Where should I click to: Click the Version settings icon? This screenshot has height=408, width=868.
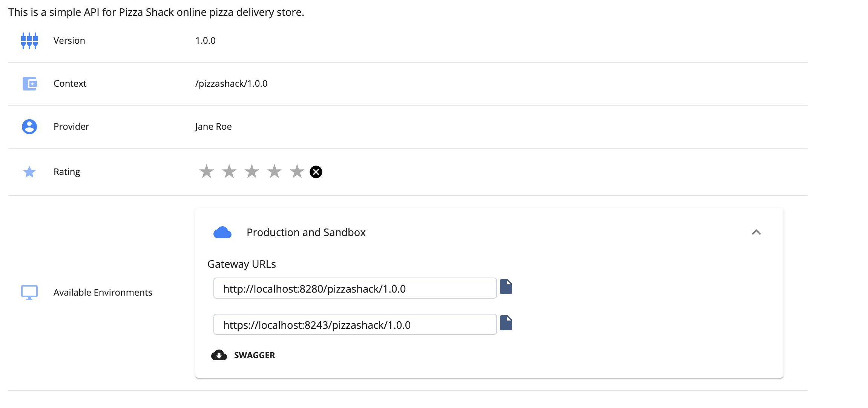[29, 40]
